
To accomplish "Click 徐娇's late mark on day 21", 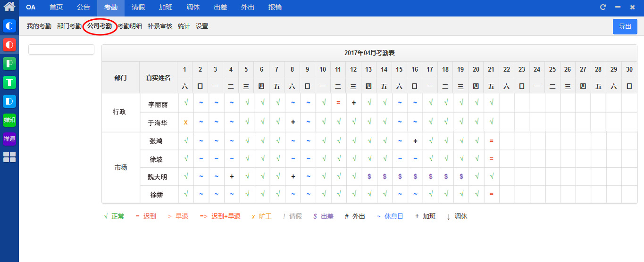I will click(x=492, y=194).
